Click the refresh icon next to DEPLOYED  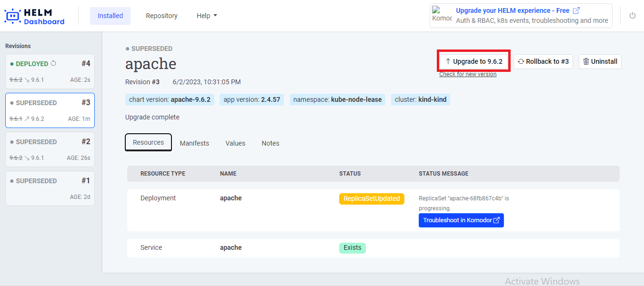click(53, 63)
